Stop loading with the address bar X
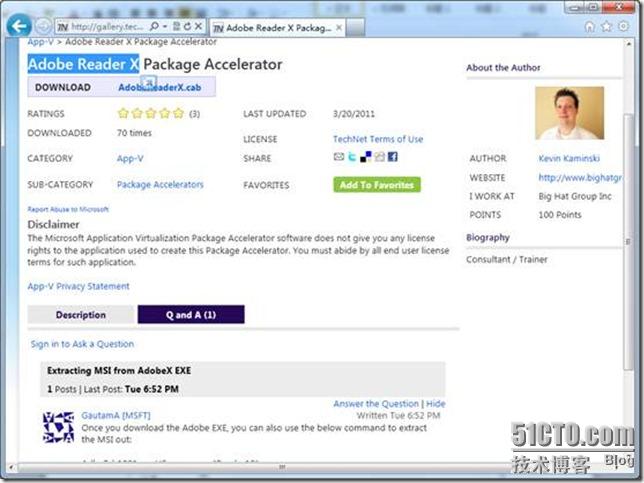 pyautogui.click(x=198, y=27)
